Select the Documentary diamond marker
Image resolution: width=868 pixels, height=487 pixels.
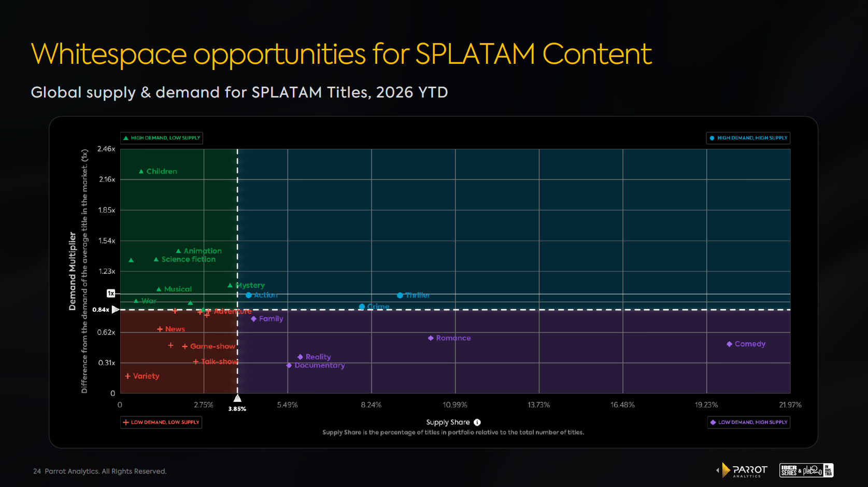pos(289,366)
